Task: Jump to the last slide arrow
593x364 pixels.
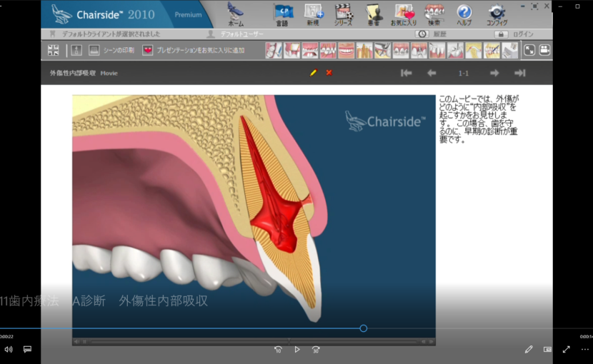Action: tap(520, 73)
